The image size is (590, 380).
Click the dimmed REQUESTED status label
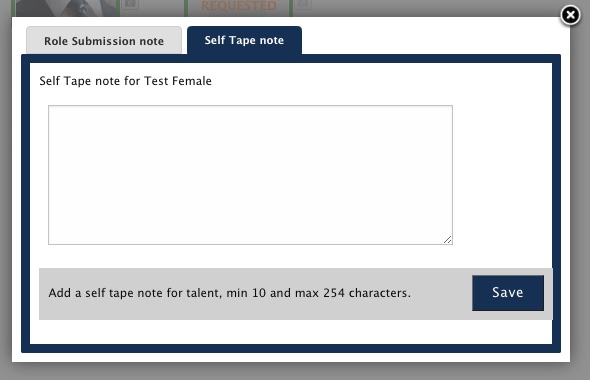tap(239, 6)
